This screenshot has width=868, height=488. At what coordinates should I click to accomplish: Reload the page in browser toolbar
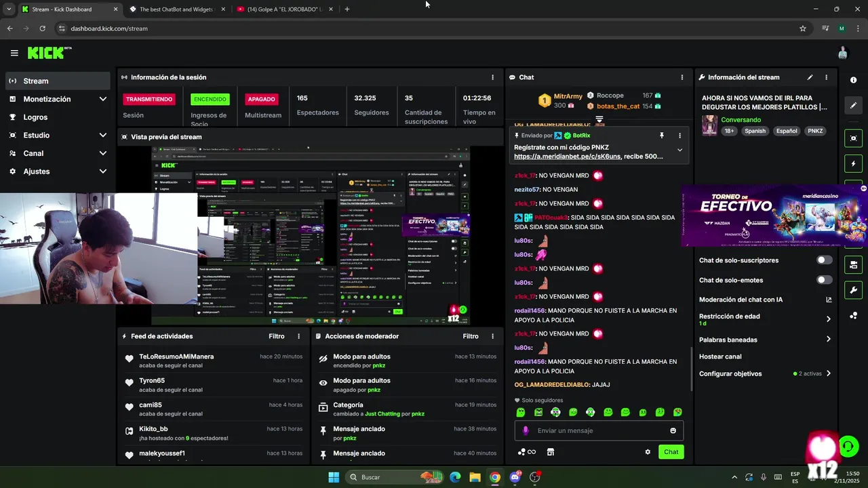point(42,28)
